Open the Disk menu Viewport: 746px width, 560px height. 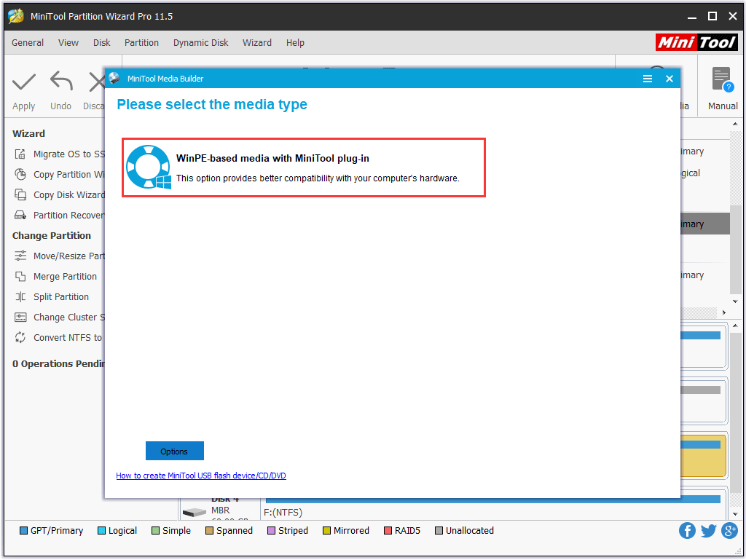pyautogui.click(x=101, y=43)
